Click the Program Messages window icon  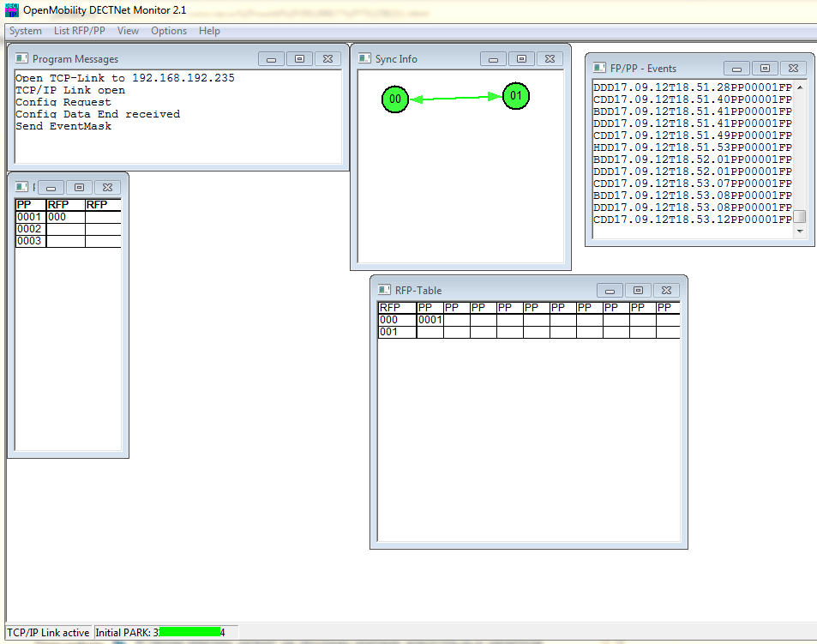21,58
